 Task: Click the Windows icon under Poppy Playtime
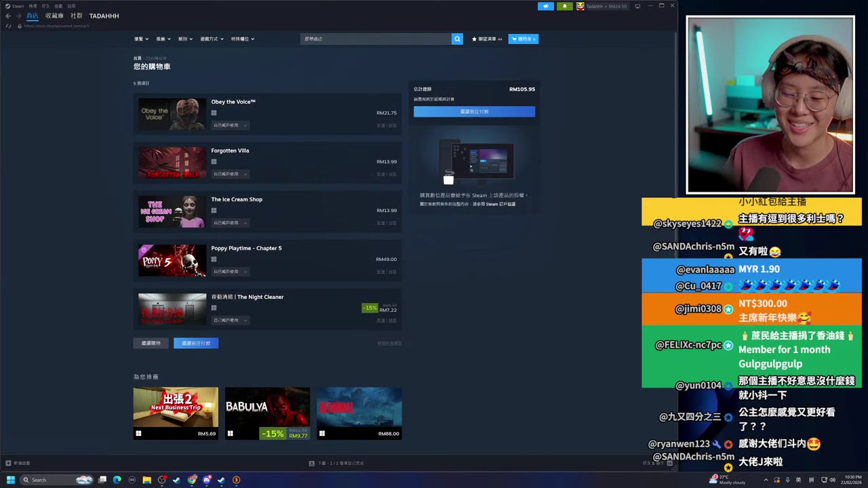214,260
